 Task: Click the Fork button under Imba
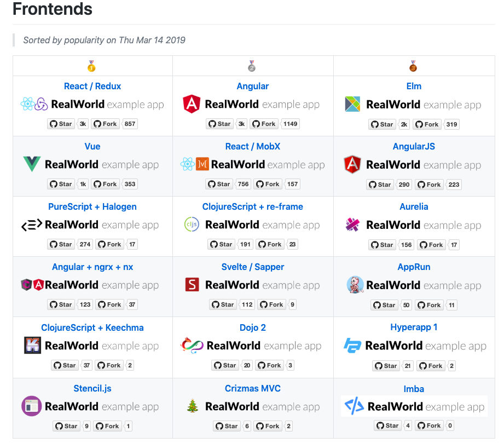pyautogui.click(x=429, y=425)
